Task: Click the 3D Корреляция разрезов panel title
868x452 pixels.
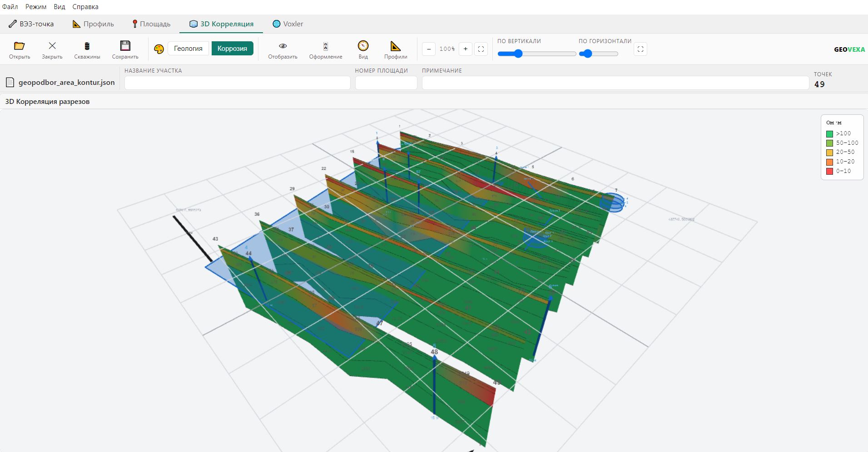Action: click(47, 102)
